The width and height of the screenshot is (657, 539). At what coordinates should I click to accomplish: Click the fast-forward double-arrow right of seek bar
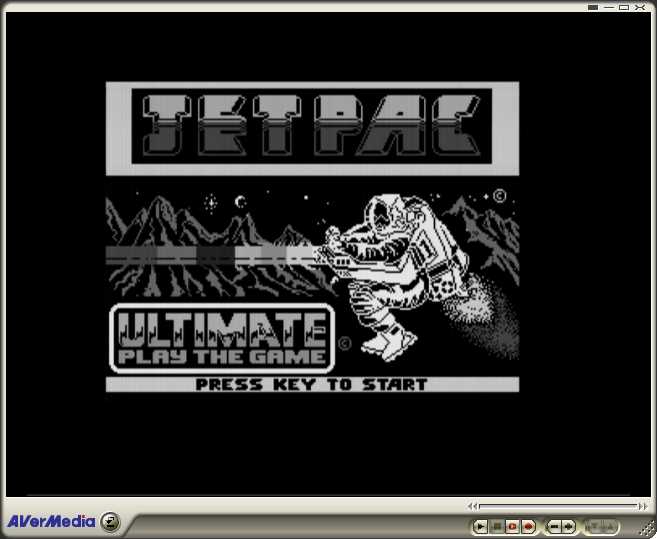[643, 506]
